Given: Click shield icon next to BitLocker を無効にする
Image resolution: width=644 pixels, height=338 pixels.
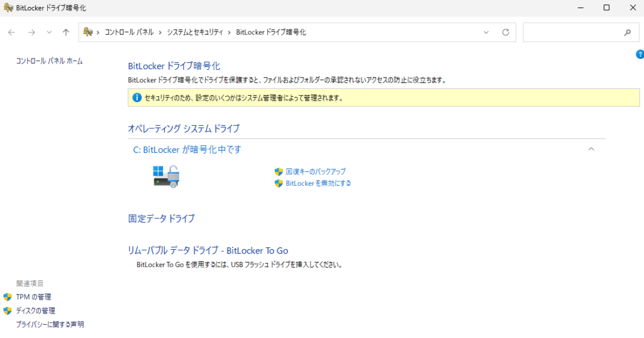Looking at the screenshot, I should [x=279, y=183].
